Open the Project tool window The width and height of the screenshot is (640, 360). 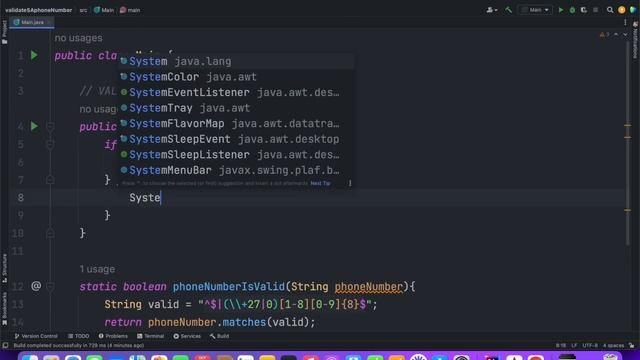click(x=4, y=32)
